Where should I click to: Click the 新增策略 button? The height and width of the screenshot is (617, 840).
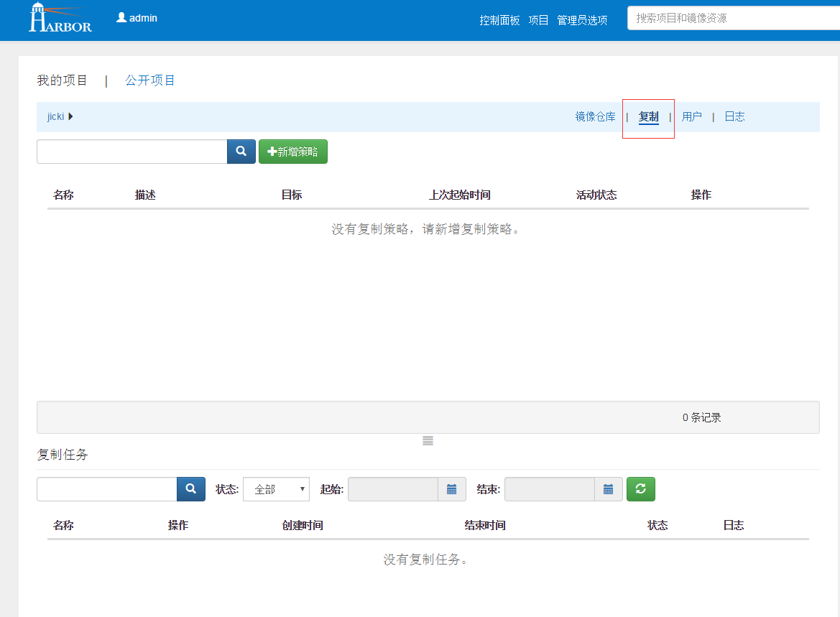coord(293,152)
